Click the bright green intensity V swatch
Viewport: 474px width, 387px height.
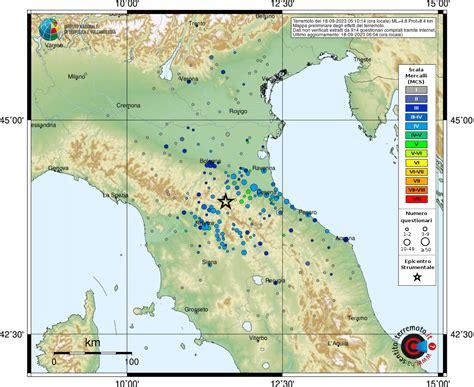(416, 144)
